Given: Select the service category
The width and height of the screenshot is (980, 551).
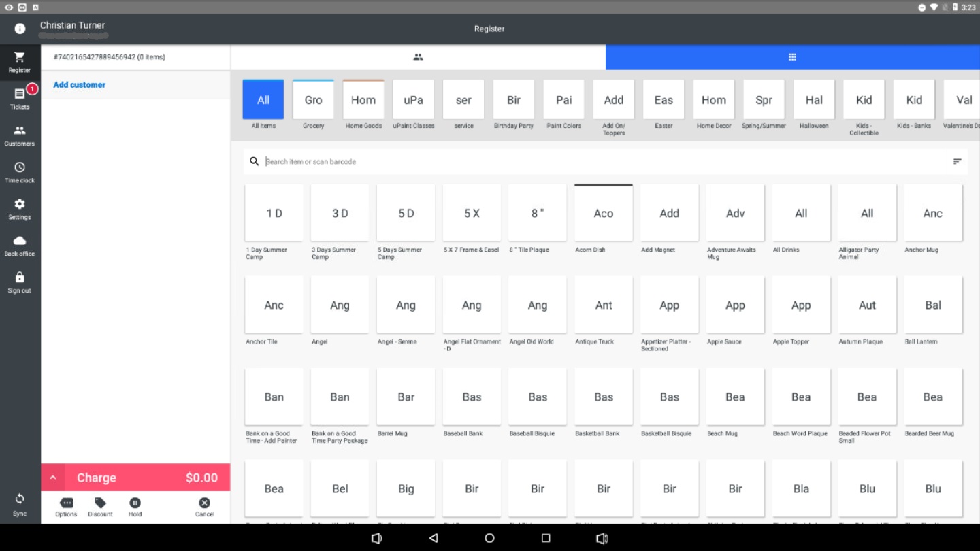Looking at the screenshot, I should [x=463, y=104].
